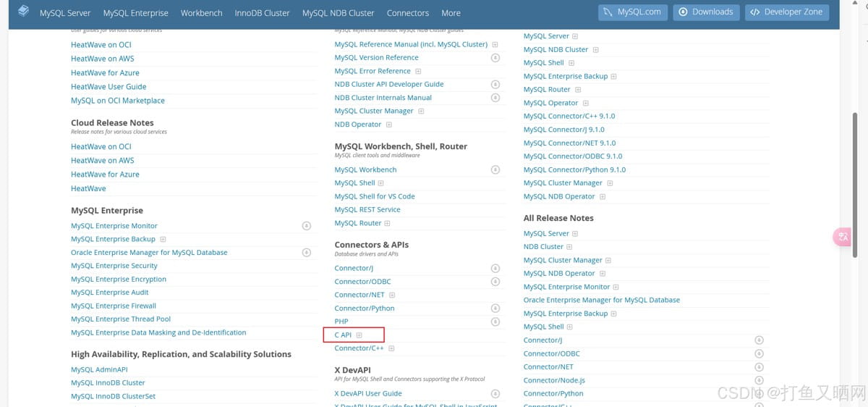Download icon beside Connector/ODBC in All Release Notes

(759, 353)
